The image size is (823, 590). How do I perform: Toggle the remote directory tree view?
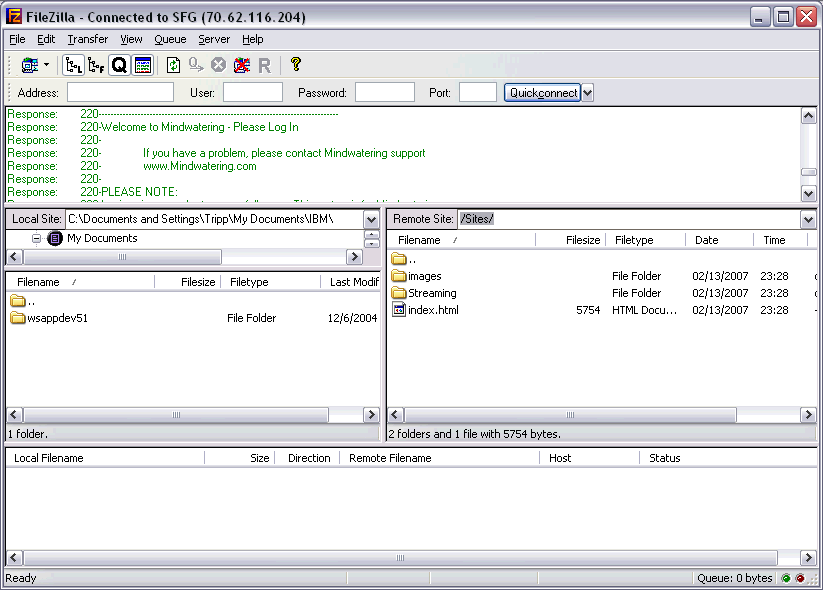(x=96, y=65)
